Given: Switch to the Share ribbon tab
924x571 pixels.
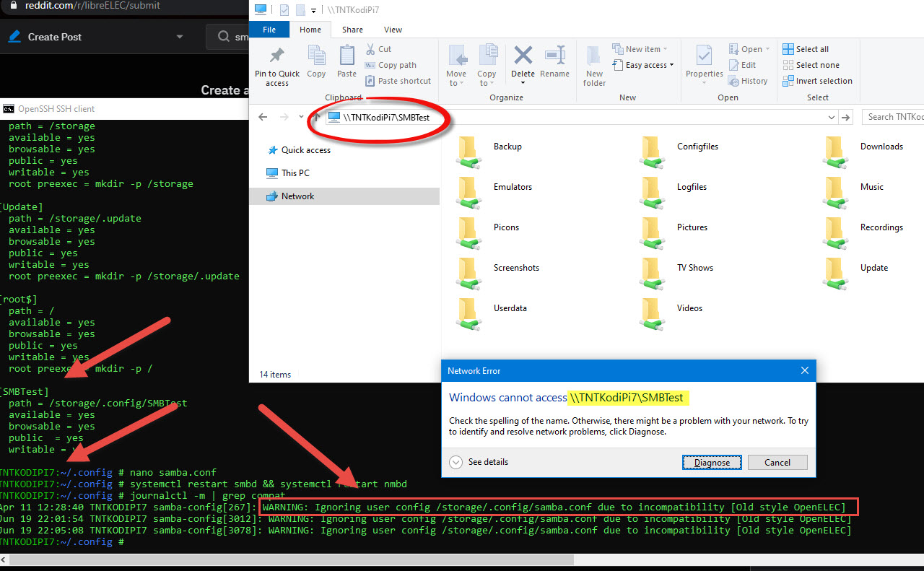Looking at the screenshot, I should coord(352,30).
